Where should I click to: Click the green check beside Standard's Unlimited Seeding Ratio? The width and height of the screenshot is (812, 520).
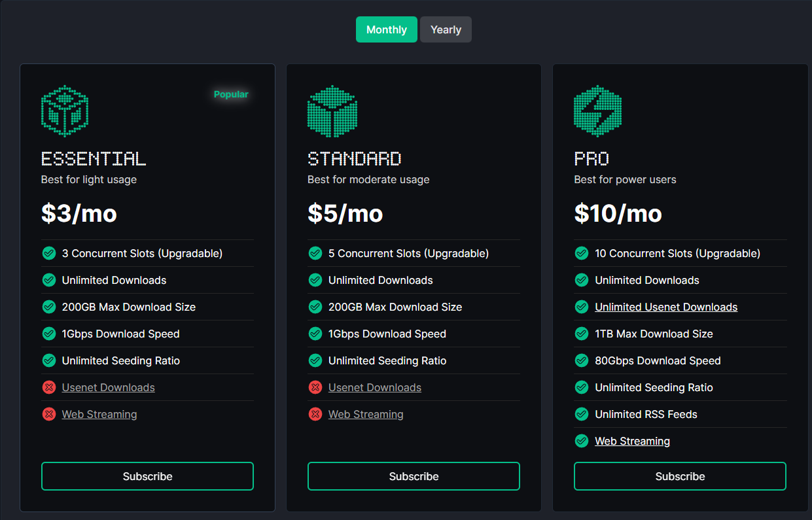[x=315, y=360]
